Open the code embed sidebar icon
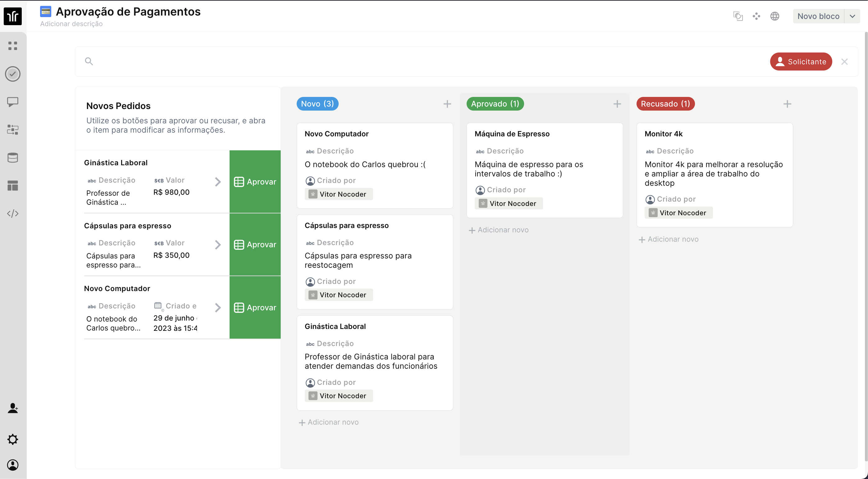The width and height of the screenshot is (868, 479). [x=13, y=213]
